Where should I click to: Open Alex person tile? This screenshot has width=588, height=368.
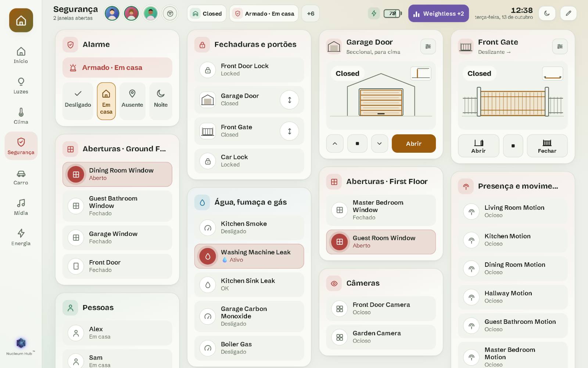coord(117,333)
